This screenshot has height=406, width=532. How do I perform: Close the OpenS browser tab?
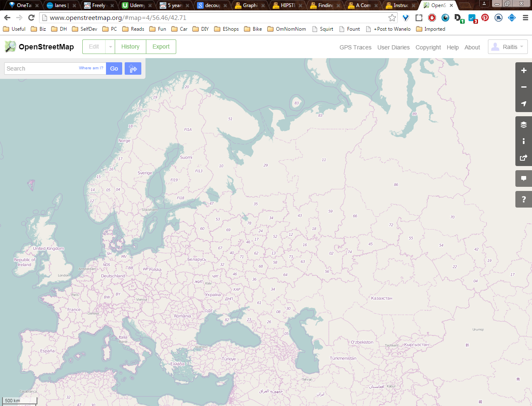(451, 5)
